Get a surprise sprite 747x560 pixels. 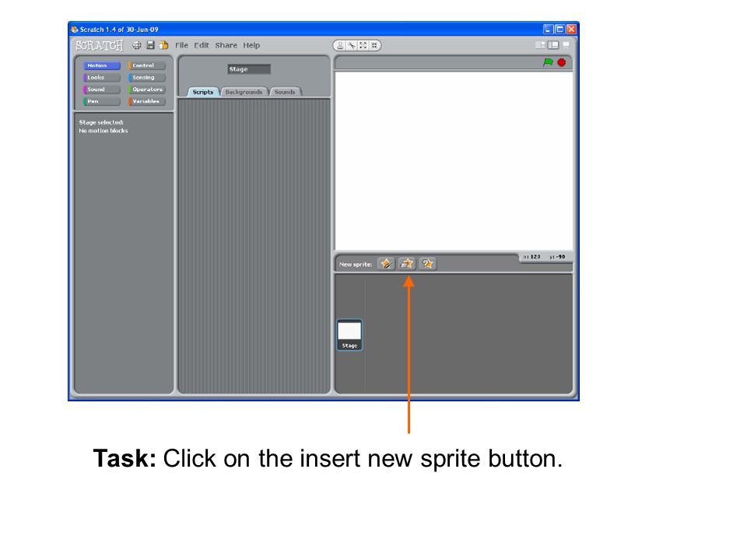tap(427, 264)
